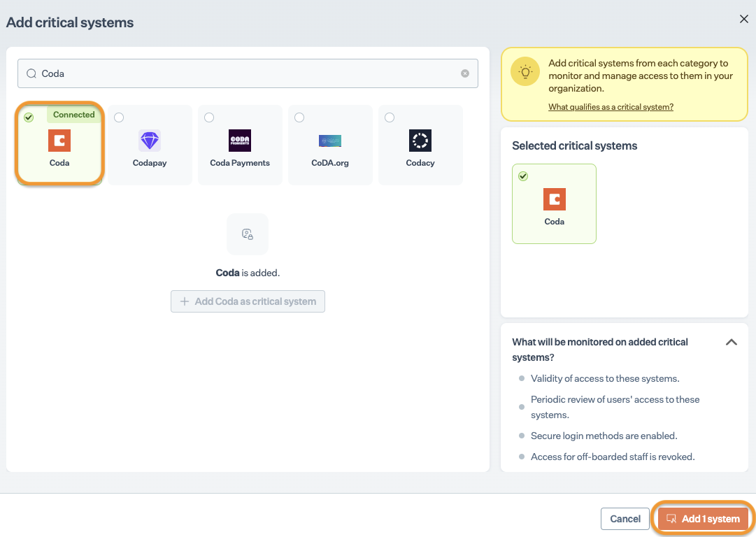Click Coda logo in Selected critical systems
This screenshot has height=537, width=756.
tap(555, 199)
